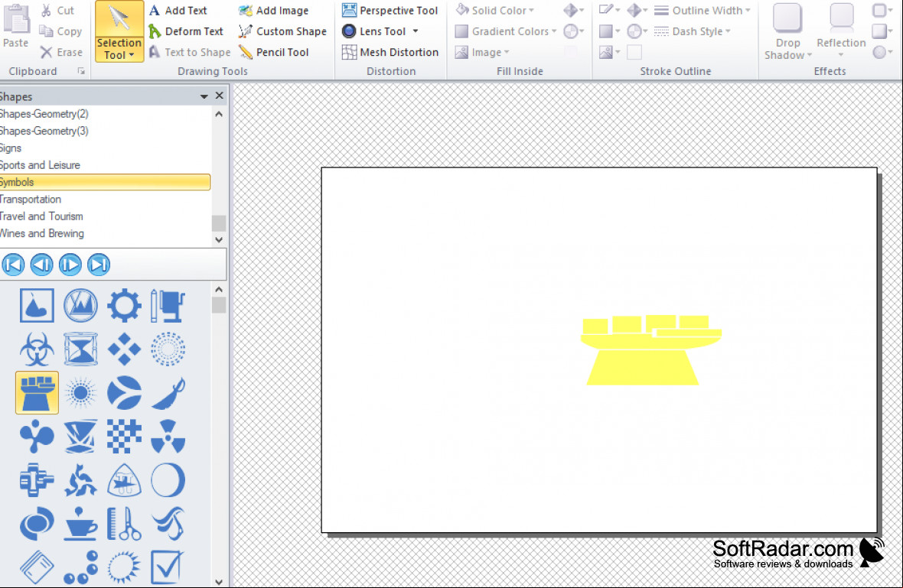The width and height of the screenshot is (903, 588).
Task: Pick the comb and scissors shape
Action: [x=124, y=524]
